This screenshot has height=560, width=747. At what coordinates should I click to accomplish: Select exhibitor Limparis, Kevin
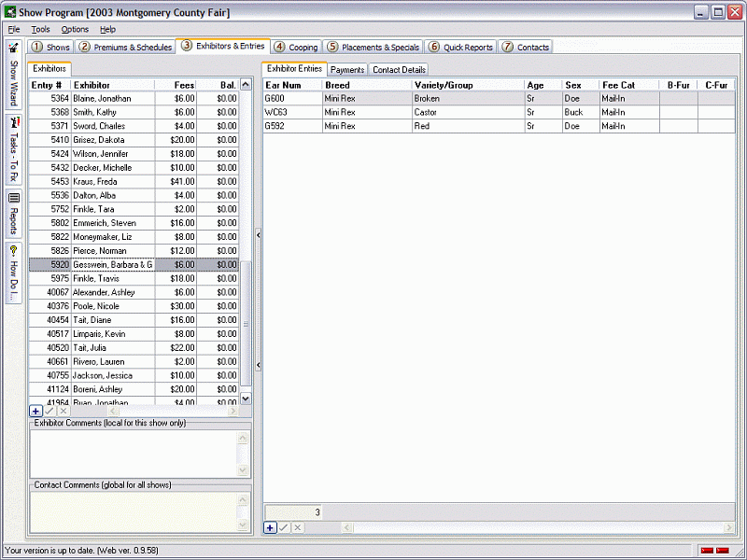(134, 334)
